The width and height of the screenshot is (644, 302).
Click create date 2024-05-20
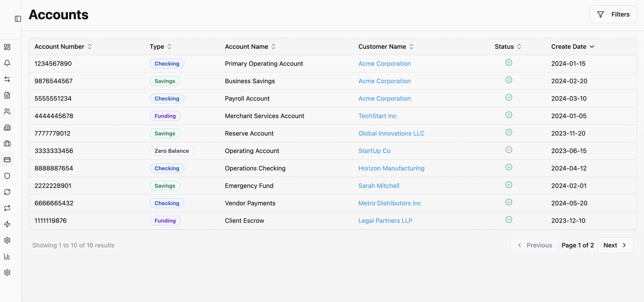pos(569,203)
